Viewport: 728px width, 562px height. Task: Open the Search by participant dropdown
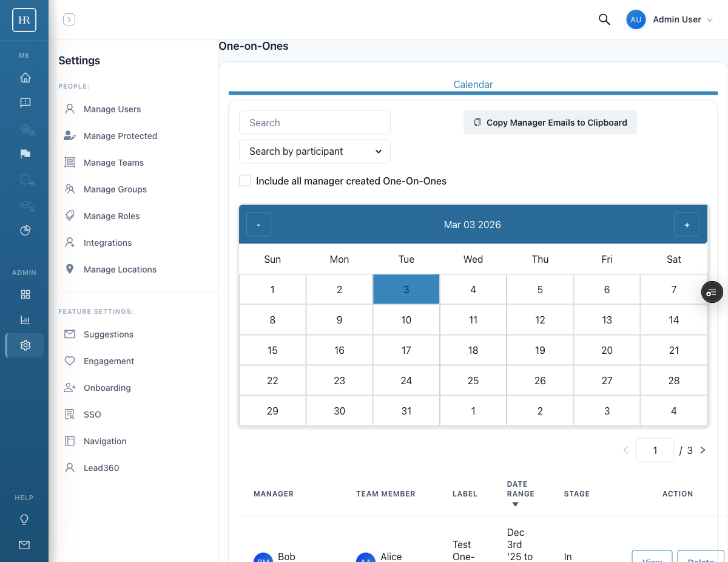[x=314, y=151]
